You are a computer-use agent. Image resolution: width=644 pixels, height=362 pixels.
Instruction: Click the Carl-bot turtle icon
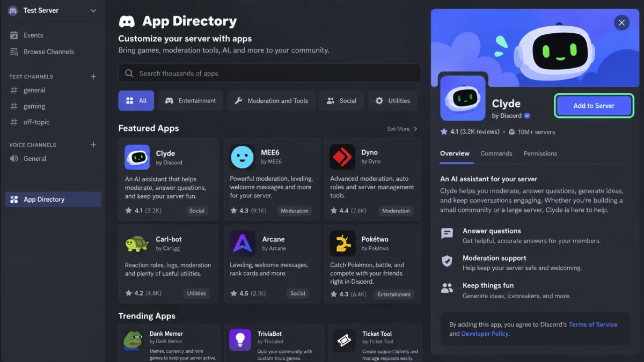coord(137,243)
